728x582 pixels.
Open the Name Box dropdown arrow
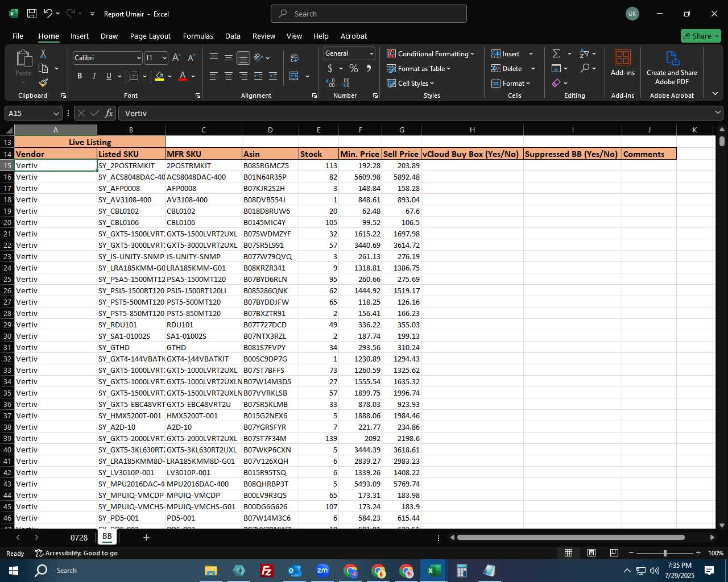coord(56,113)
